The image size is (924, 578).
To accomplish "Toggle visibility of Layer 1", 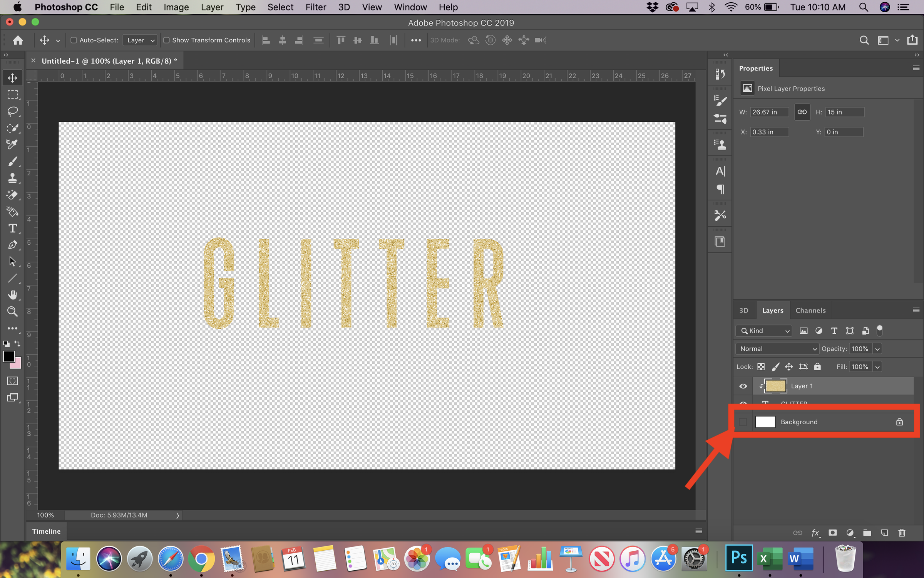I will 743,386.
